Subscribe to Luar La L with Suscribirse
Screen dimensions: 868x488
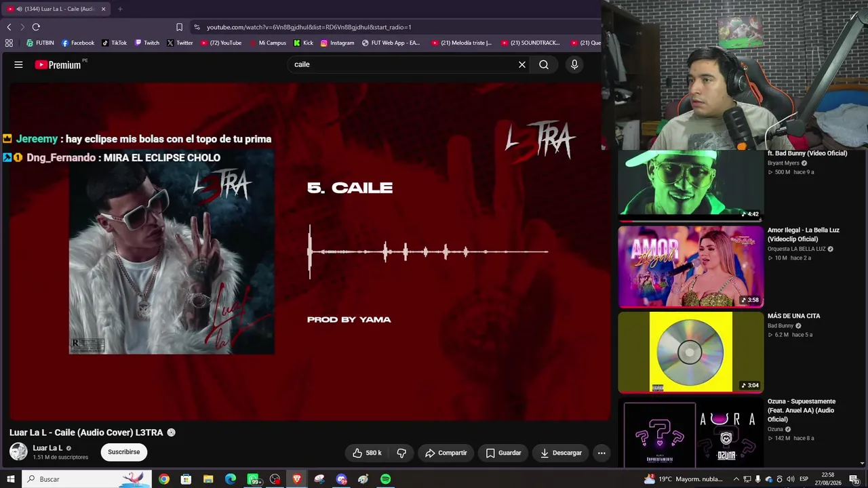tap(124, 452)
